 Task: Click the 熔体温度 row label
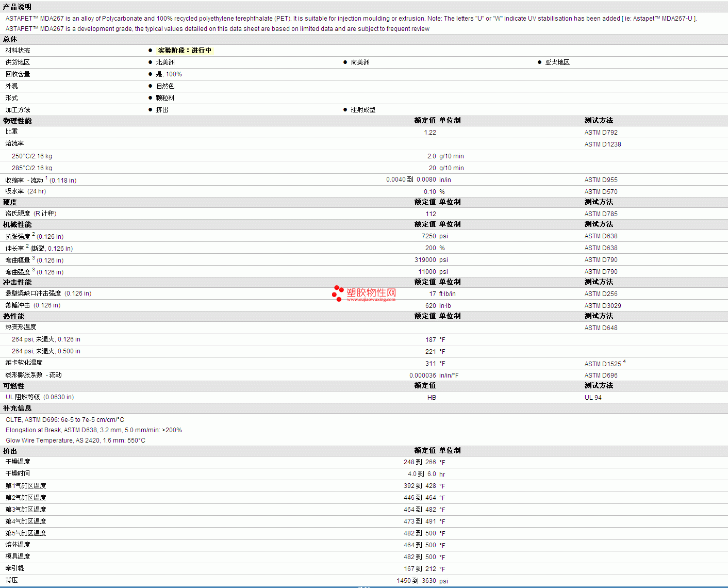pyautogui.click(x=18, y=545)
